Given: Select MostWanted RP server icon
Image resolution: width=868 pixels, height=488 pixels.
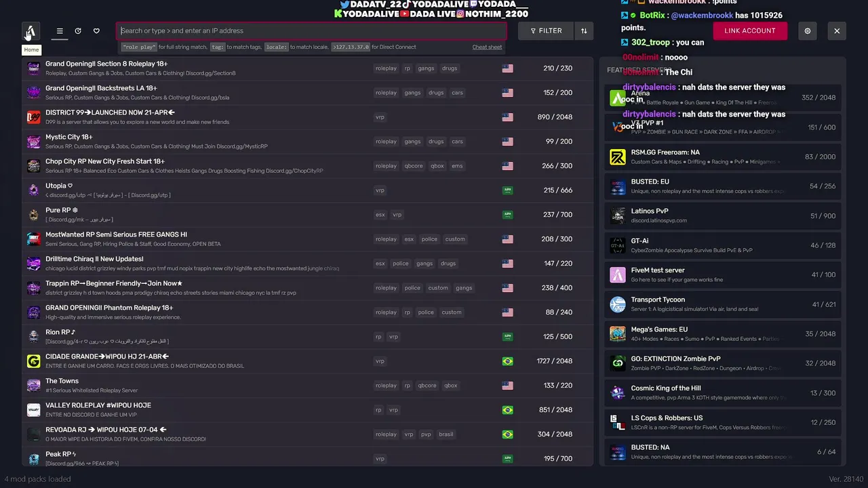Looking at the screenshot, I should pos(33,239).
